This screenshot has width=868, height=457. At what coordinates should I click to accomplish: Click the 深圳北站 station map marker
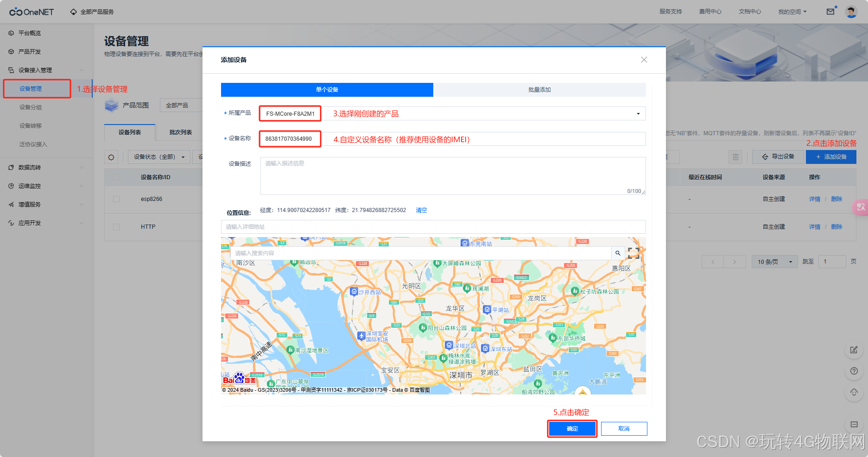click(x=449, y=345)
